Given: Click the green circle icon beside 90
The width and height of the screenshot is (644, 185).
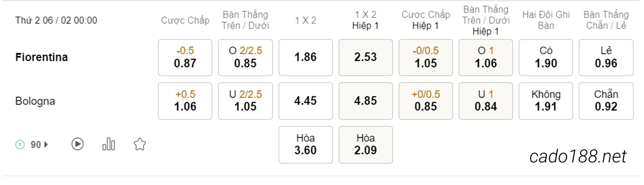Looking at the screenshot, I should pos(20,145).
